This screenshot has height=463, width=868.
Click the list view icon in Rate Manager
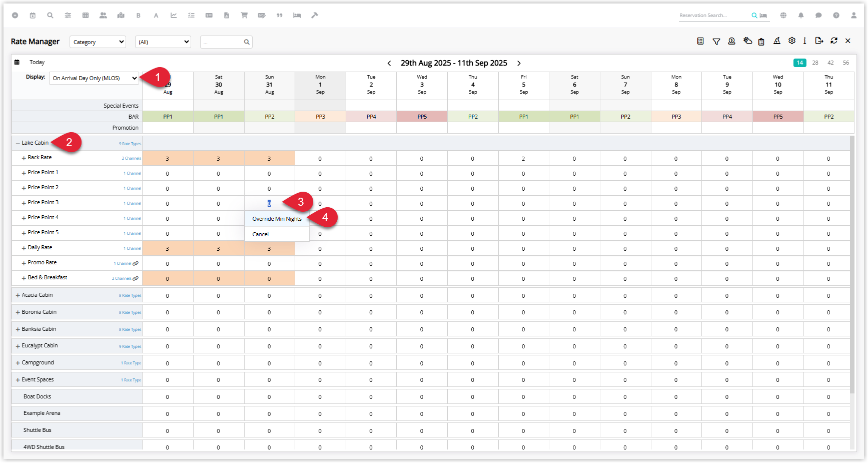tap(700, 41)
